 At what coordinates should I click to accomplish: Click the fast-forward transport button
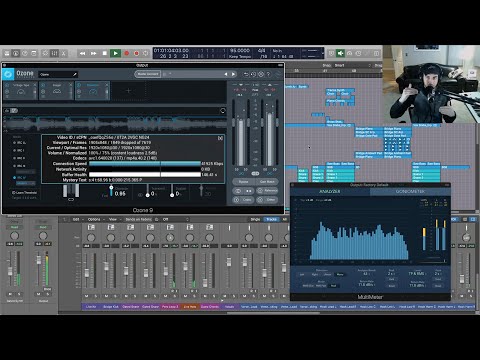click(94, 53)
